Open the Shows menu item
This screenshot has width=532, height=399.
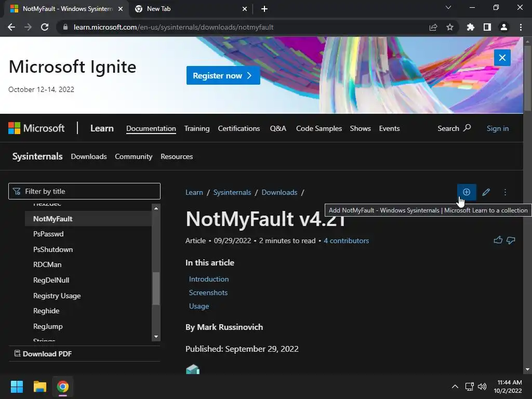[x=361, y=128]
